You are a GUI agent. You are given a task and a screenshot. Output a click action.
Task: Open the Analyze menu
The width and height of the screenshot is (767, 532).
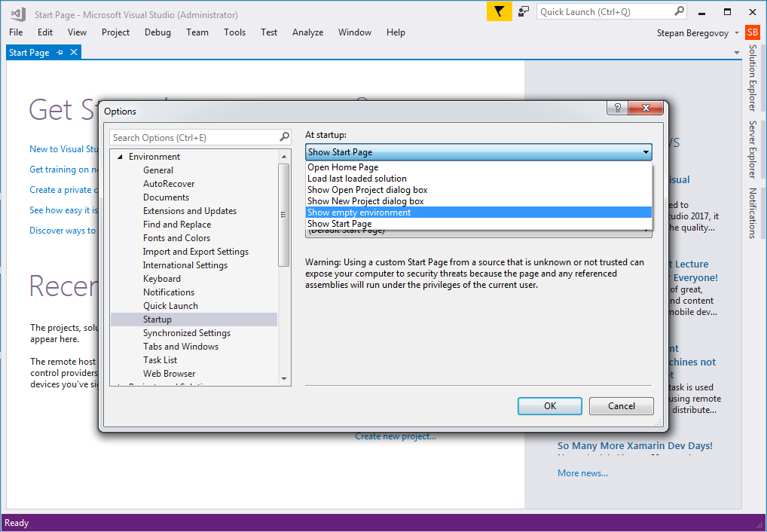pyautogui.click(x=307, y=32)
